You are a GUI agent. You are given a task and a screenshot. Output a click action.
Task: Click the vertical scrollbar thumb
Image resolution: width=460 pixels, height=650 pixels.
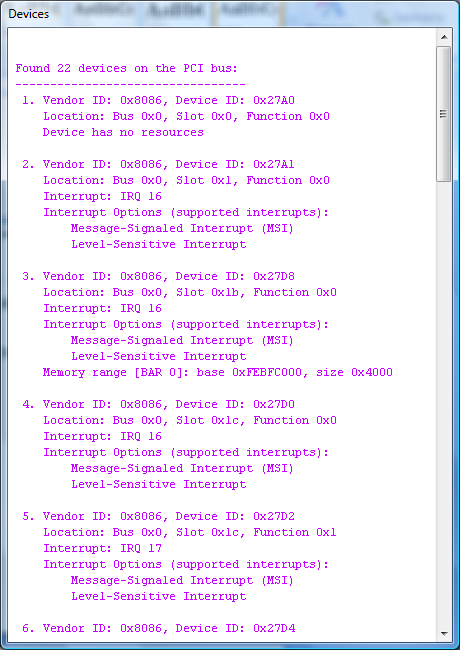(444, 114)
